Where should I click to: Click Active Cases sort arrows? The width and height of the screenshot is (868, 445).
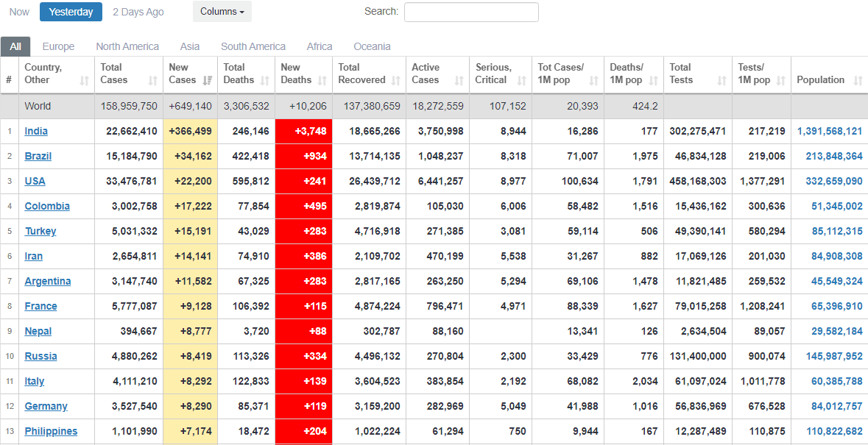459,80
